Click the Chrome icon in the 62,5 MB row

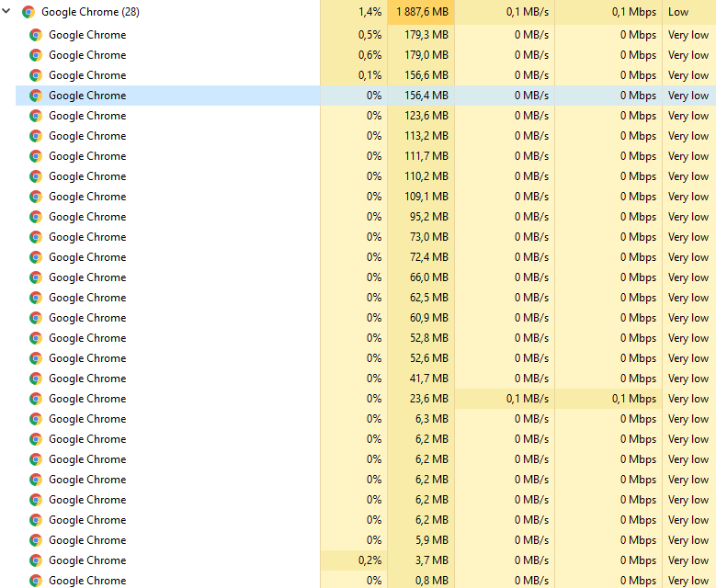[x=36, y=298]
